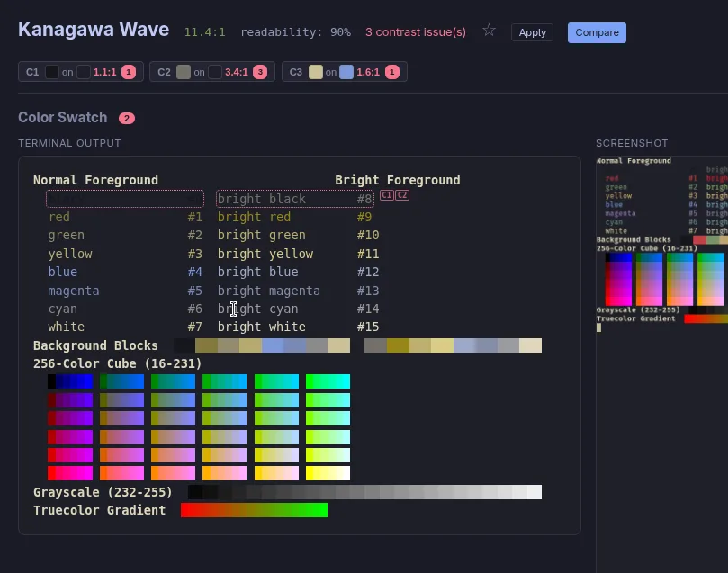Click the count badge next to Color Swatch
The height and width of the screenshot is (573, 728).
pos(127,118)
